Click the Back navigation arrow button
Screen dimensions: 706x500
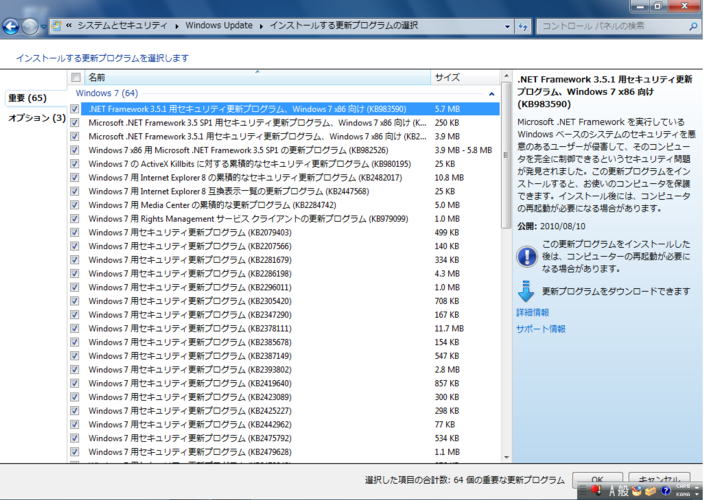coord(10,27)
